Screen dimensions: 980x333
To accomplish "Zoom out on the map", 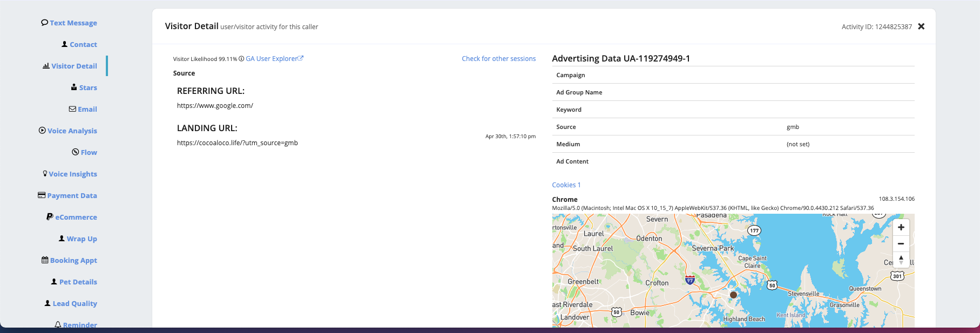I will 901,243.
